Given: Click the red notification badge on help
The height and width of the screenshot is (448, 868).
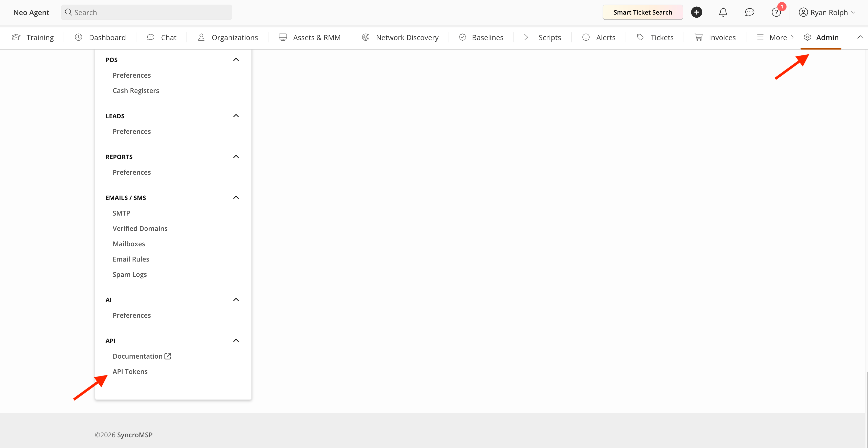Looking at the screenshot, I should (782, 7).
